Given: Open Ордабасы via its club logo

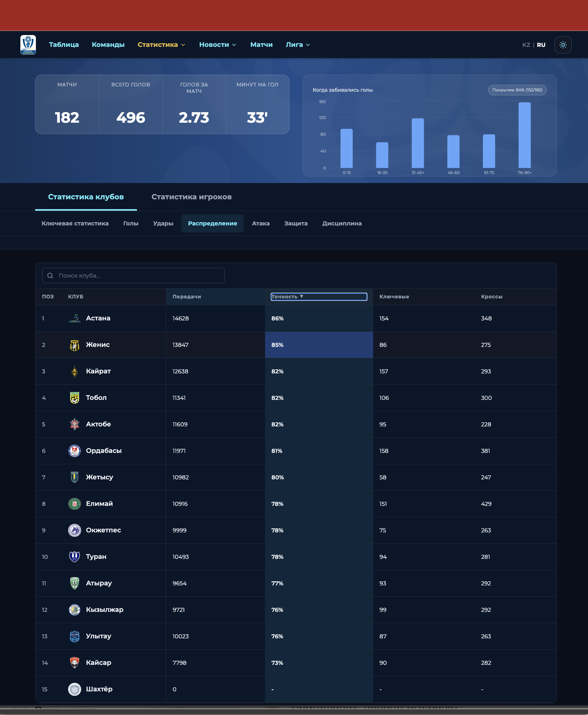Looking at the screenshot, I should point(75,451).
